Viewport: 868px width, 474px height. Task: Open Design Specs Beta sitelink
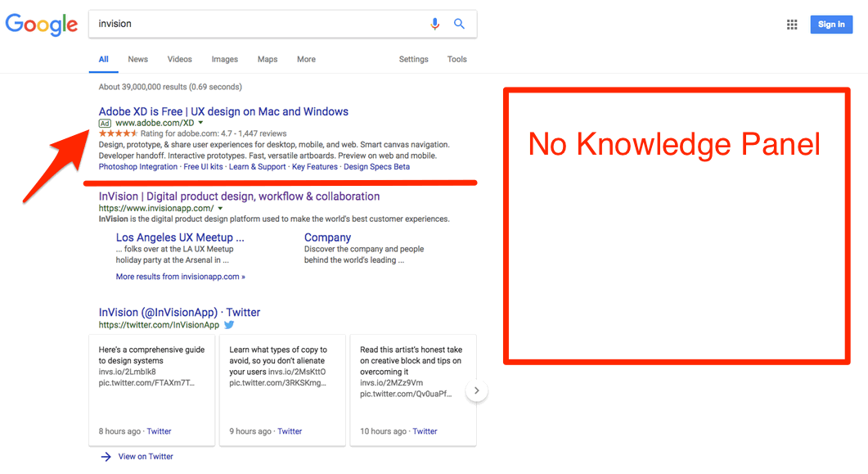376,167
